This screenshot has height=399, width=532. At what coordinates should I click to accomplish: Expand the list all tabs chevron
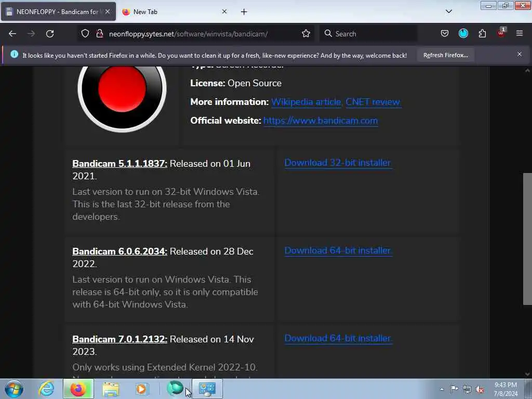pos(448,11)
